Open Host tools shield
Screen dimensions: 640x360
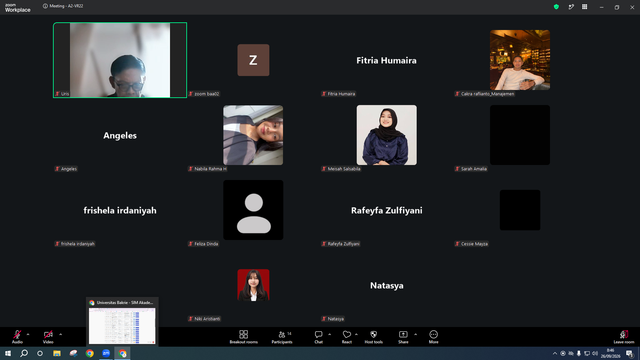pos(373,337)
